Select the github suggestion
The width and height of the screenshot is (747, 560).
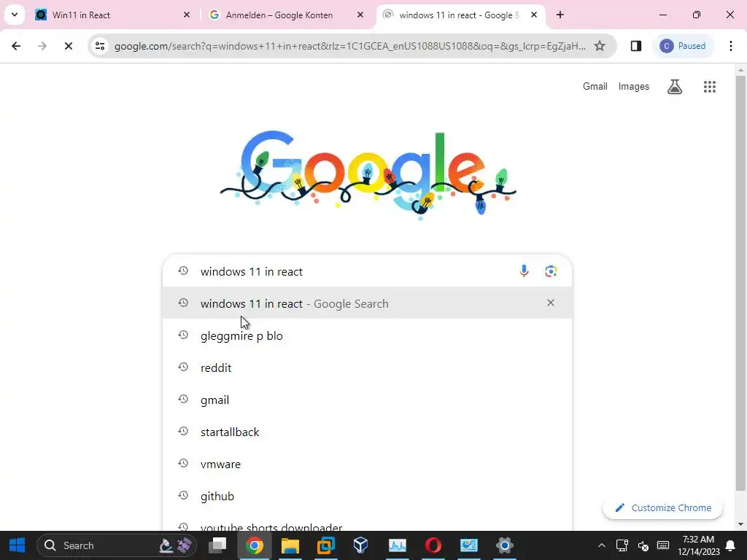click(x=367, y=496)
